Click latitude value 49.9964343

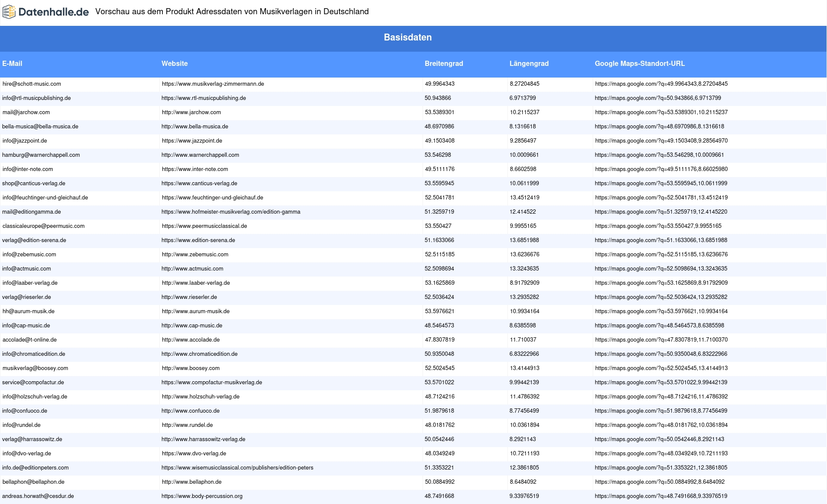[x=440, y=84]
